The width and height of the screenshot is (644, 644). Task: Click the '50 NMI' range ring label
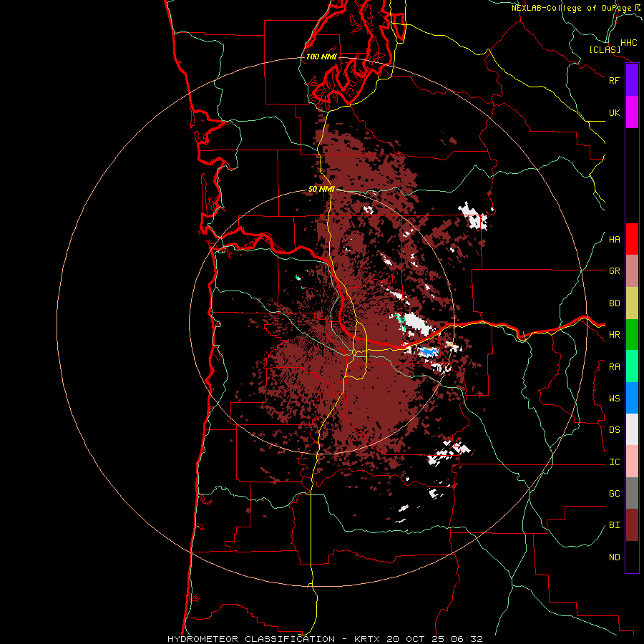[x=321, y=189]
